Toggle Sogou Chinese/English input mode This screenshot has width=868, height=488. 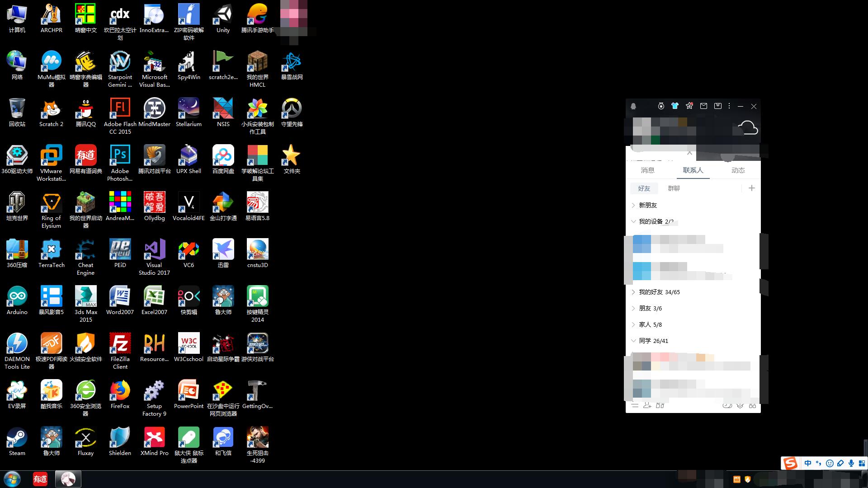tap(808, 463)
